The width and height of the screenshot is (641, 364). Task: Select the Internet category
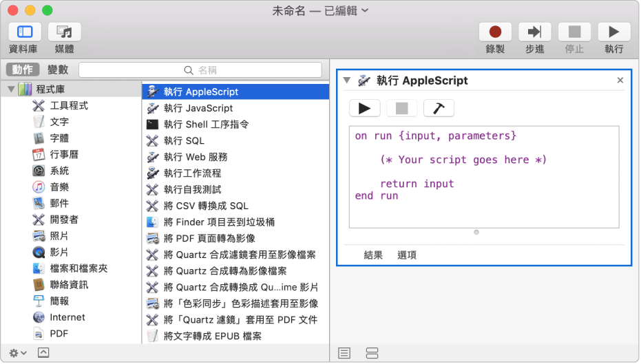click(67, 317)
